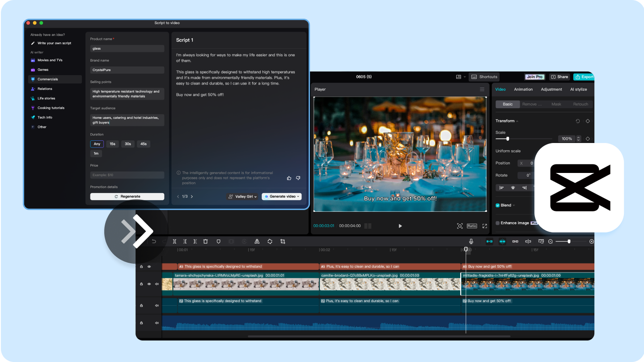Open the Valley Girl voice dropdown
Viewport: 644px width, 362px height.
pos(242,196)
